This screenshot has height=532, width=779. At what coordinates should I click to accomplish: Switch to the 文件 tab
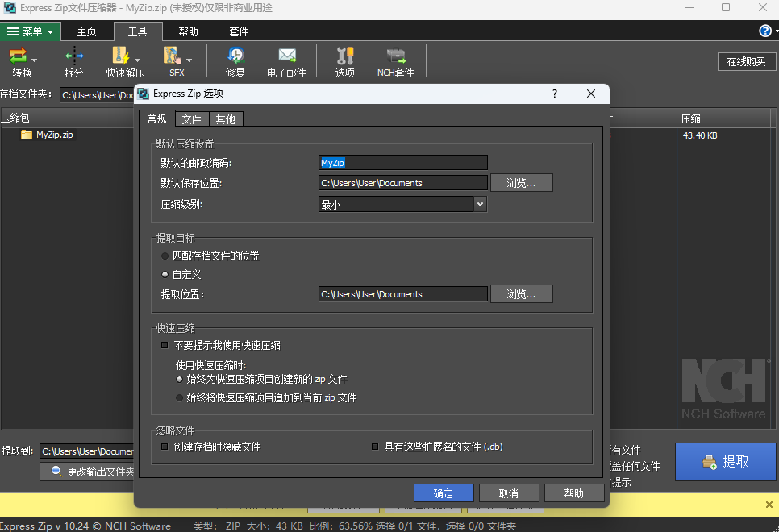[191, 118]
